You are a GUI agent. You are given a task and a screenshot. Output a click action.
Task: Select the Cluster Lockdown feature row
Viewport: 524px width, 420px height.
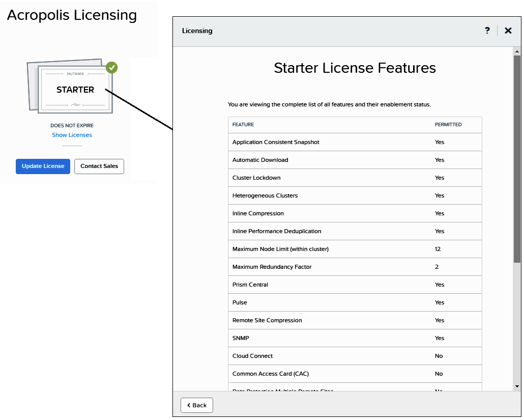pyautogui.click(x=355, y=178)
